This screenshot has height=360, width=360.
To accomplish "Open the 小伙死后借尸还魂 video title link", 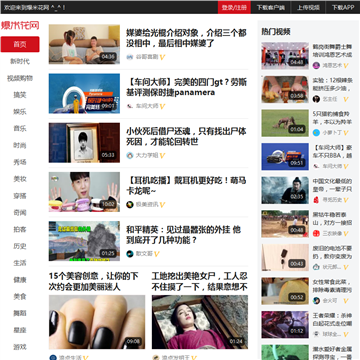I will point(186,136).
